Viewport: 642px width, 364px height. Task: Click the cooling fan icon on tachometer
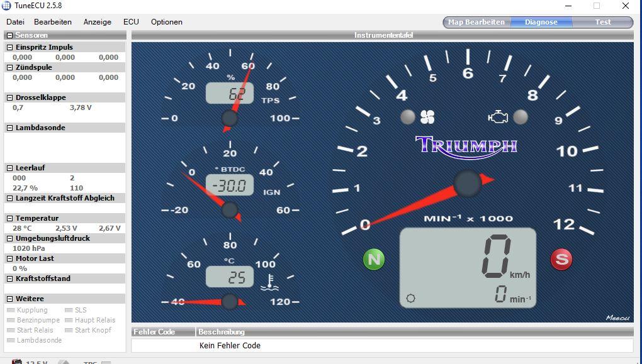(x=427, y=117)
